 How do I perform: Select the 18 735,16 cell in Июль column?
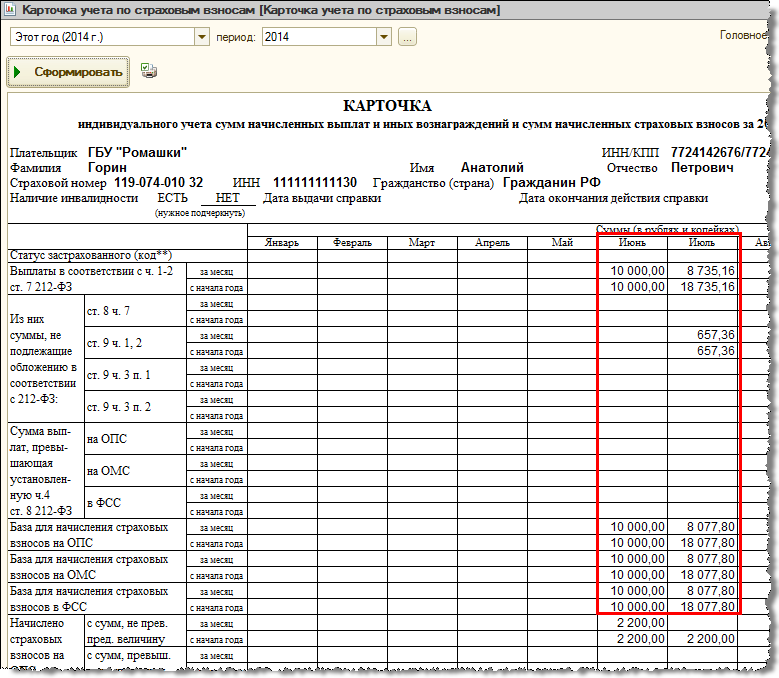[703, 286]
